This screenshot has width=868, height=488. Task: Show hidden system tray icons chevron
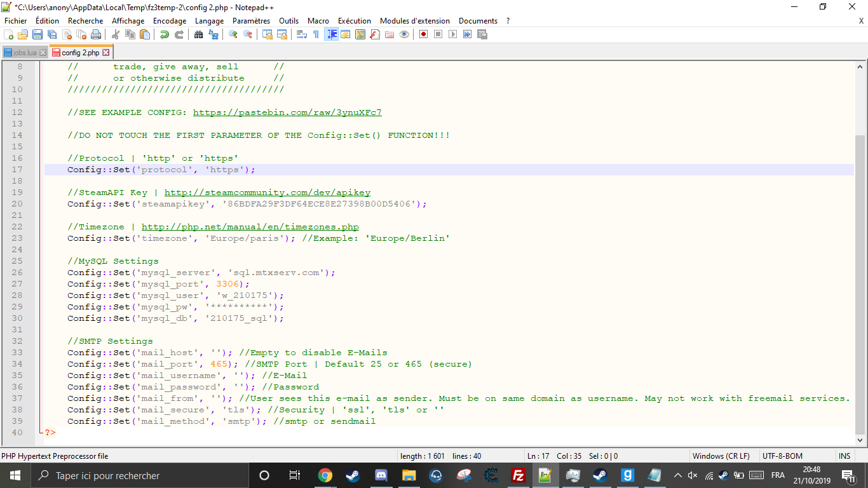678,475
